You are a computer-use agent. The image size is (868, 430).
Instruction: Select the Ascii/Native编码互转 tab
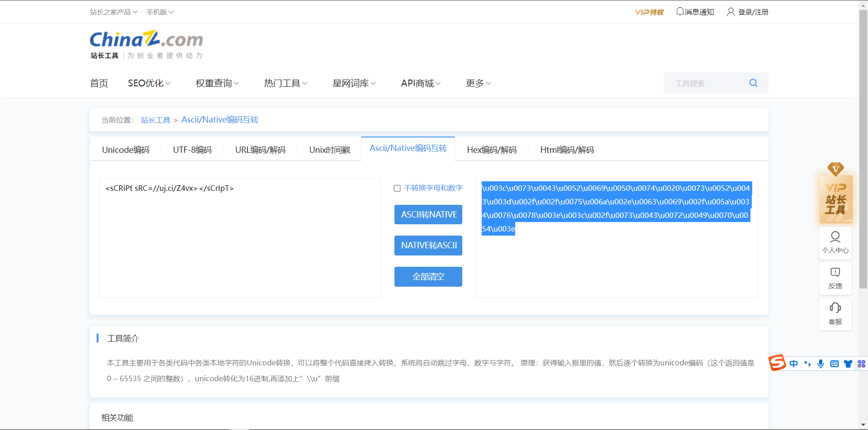pos(408,148)
